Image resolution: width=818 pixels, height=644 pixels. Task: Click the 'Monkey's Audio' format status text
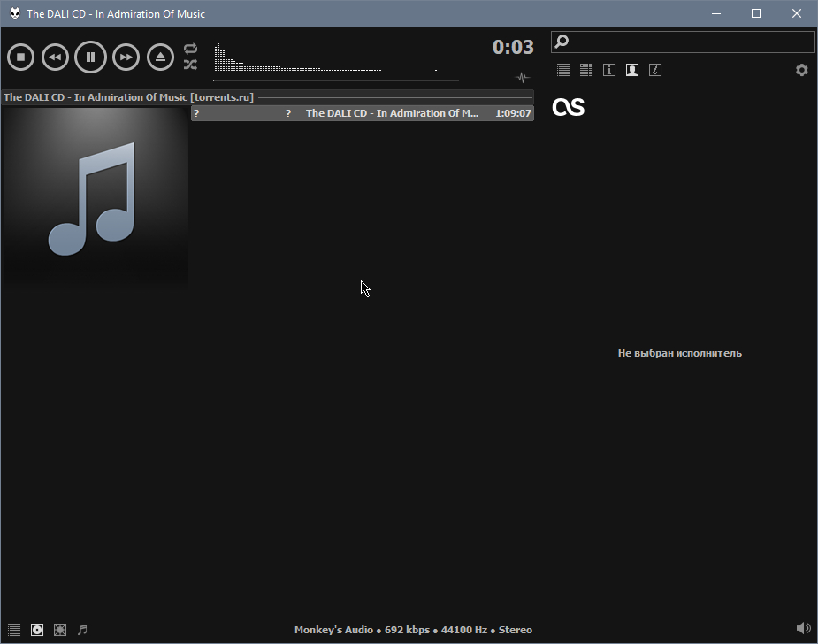click(x=333, y=630)
